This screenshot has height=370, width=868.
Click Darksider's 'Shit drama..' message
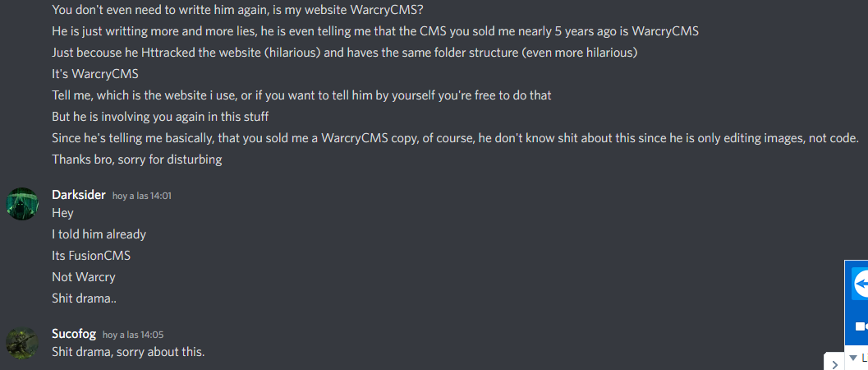point(84,298)
